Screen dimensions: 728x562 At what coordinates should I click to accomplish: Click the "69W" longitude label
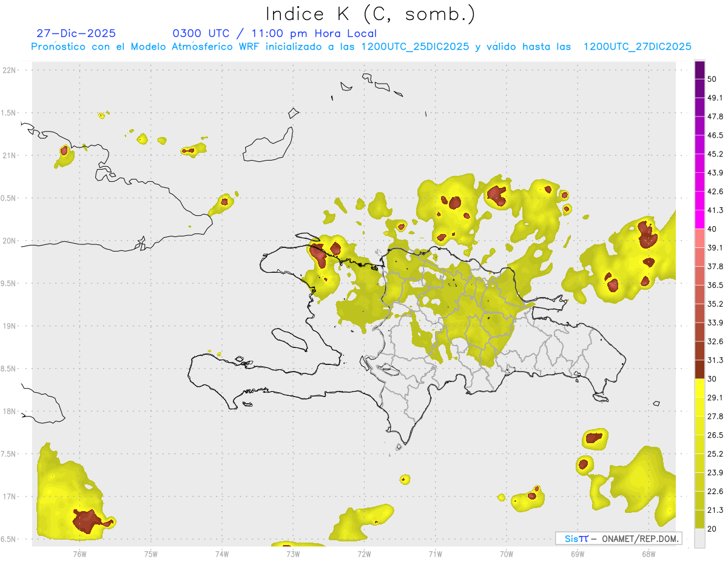[x=578, y=554]
